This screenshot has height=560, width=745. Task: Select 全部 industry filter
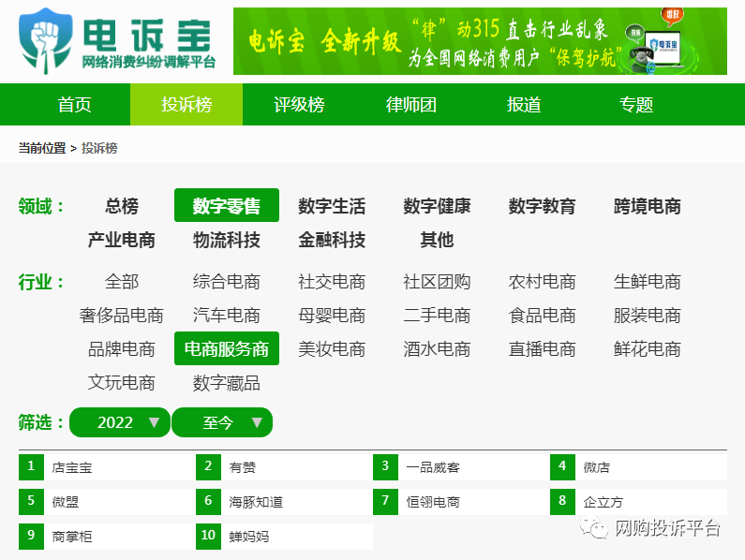point(122,282)
